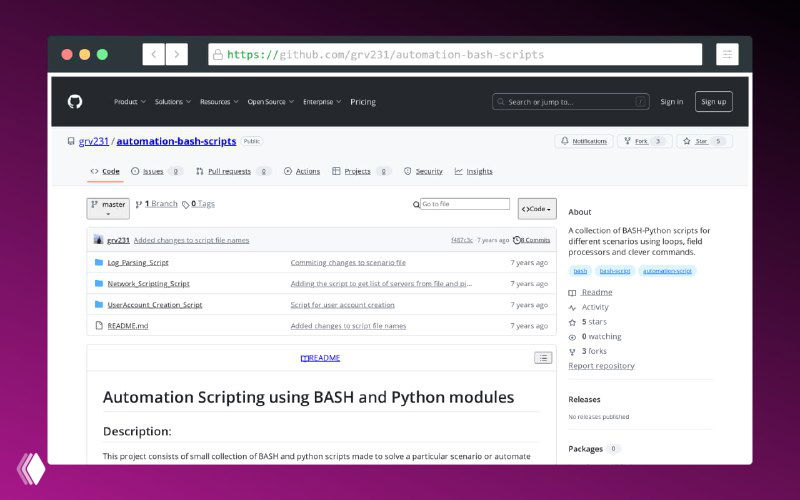Open the Network_Scripting_Script folder name

pyautogui.click(x=148, y=284)
